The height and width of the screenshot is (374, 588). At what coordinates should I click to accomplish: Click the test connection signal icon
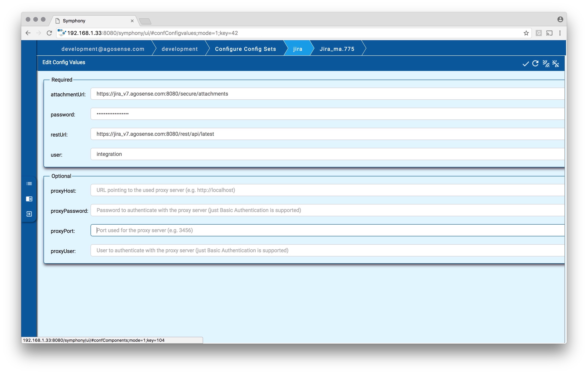(546, 64)
